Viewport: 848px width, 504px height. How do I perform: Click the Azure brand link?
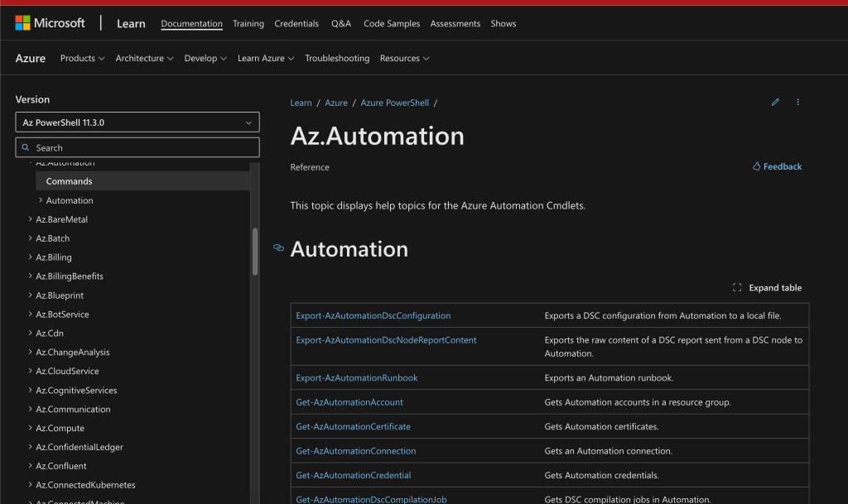pos(31,58)
